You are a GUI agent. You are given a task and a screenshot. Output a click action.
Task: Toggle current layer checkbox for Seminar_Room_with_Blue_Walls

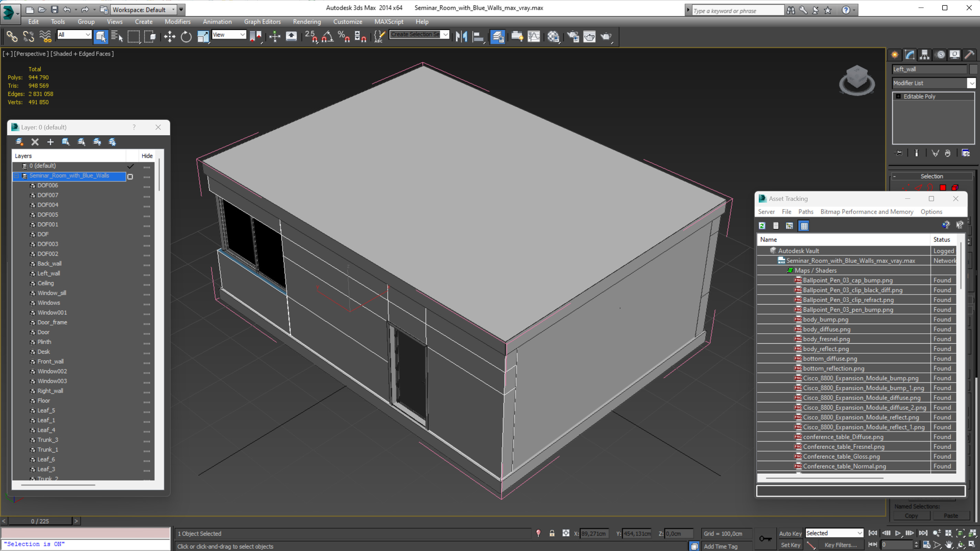(130, 176)
